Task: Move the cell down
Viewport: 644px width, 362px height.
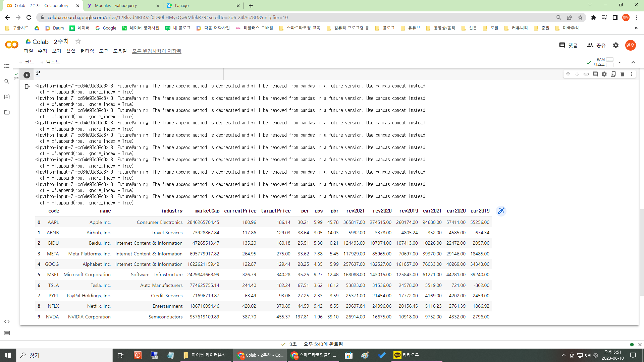Action: pos(577,74)
